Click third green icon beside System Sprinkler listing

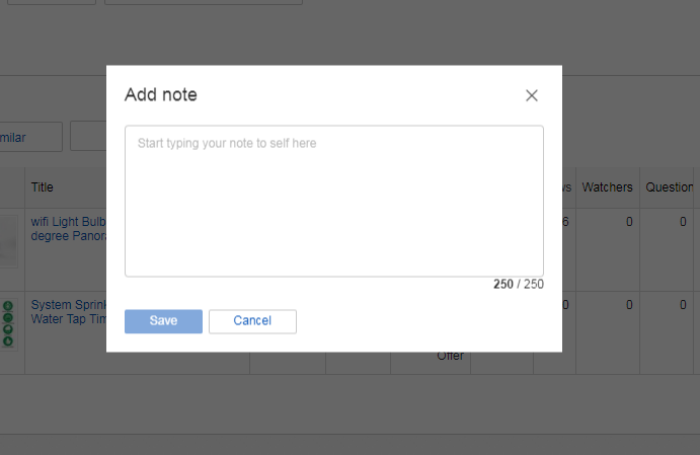point(8,329)
